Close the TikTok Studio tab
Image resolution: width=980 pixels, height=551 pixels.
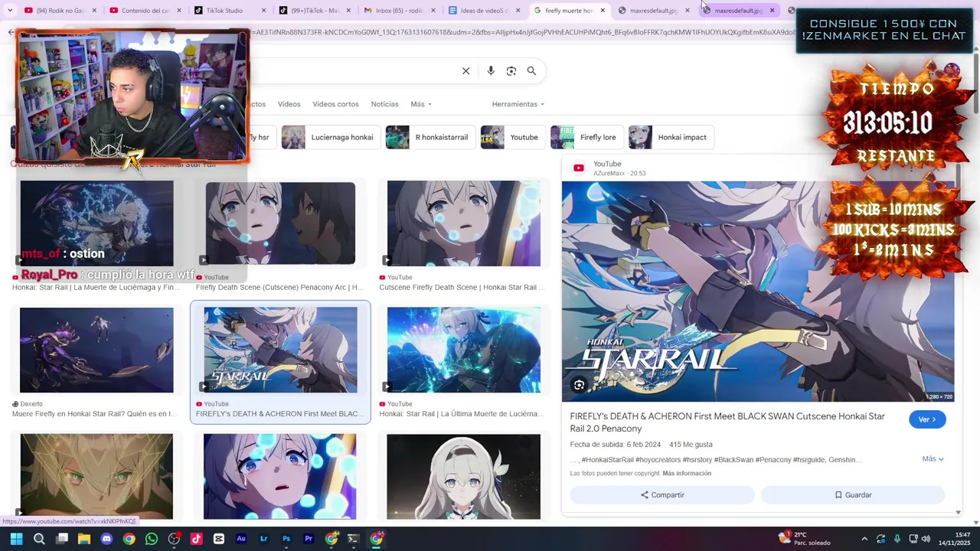[x=264, y=11]
